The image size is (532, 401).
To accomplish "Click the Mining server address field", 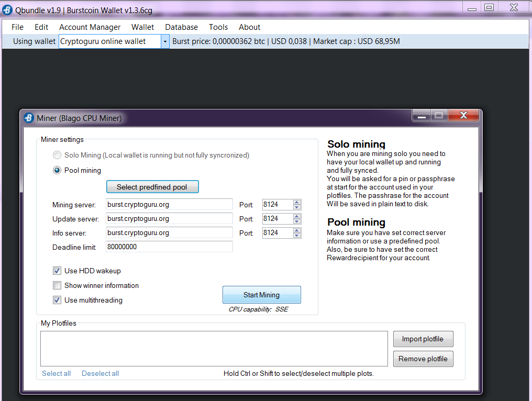I will pos(169,204).
